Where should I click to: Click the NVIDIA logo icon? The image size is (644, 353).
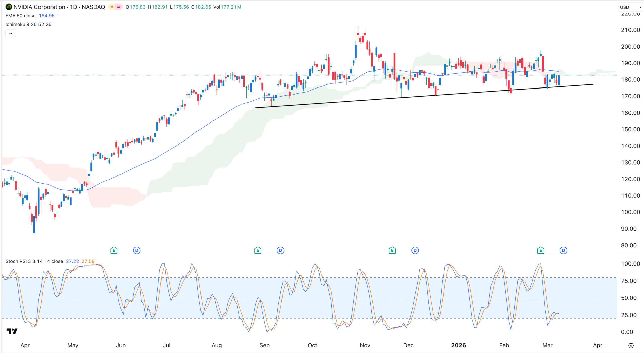[x=9, y=7]
